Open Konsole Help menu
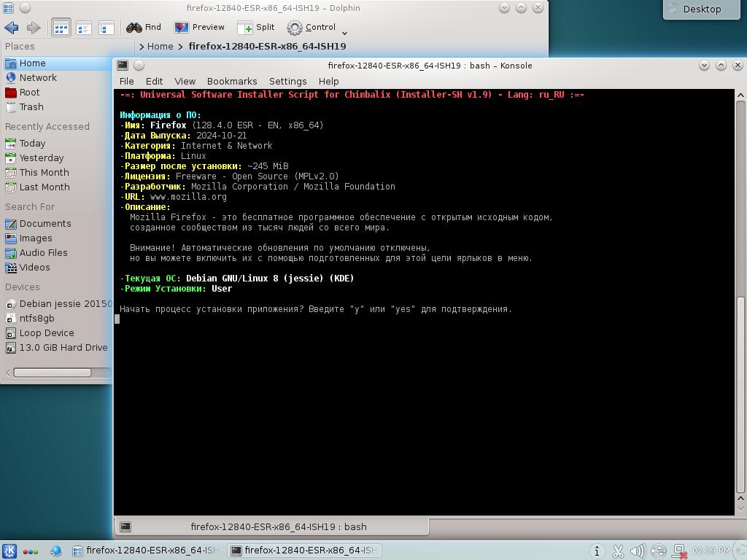Image resolution: width=747 pixels, height=560 pixels. 329,82
